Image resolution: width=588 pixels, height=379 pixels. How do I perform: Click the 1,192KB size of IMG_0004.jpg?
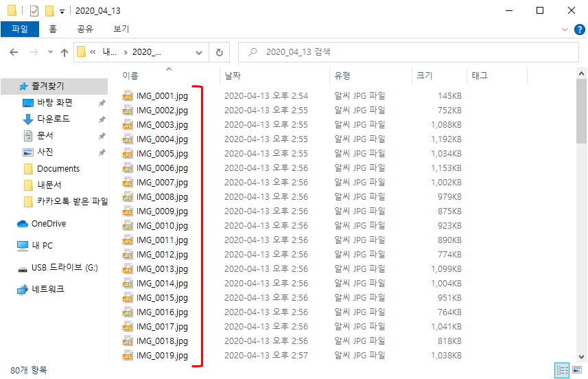point(446,139)
